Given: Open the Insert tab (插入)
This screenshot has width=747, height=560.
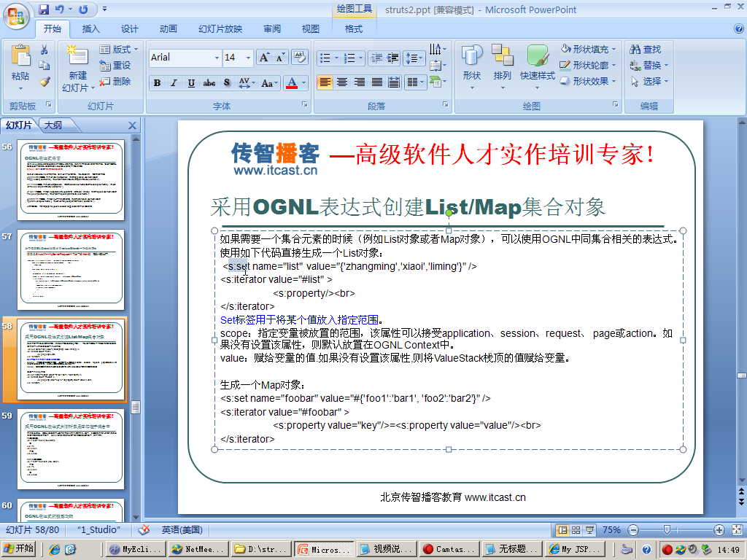Looking at the screenshot, I should coord(90,29).
